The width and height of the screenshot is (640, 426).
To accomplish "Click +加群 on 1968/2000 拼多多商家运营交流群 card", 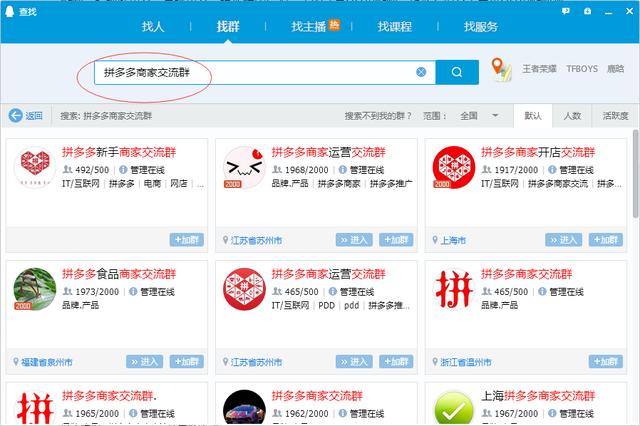I will pos(396,240).
